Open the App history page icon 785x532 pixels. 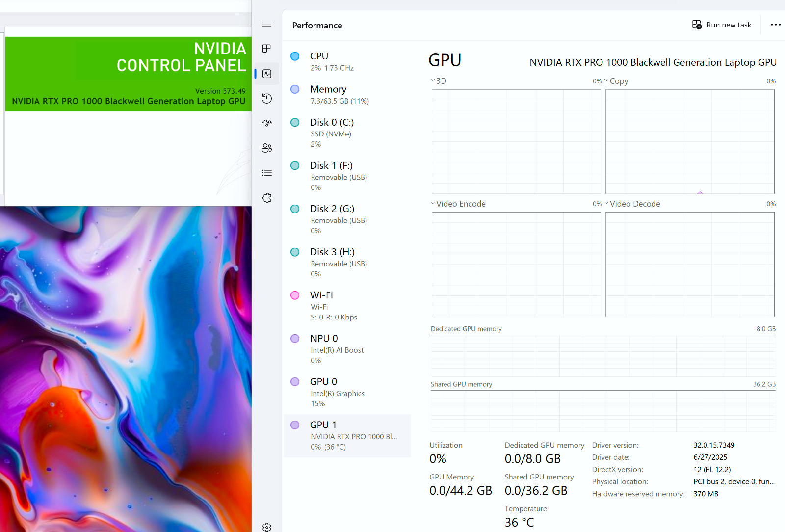[266, 99]
